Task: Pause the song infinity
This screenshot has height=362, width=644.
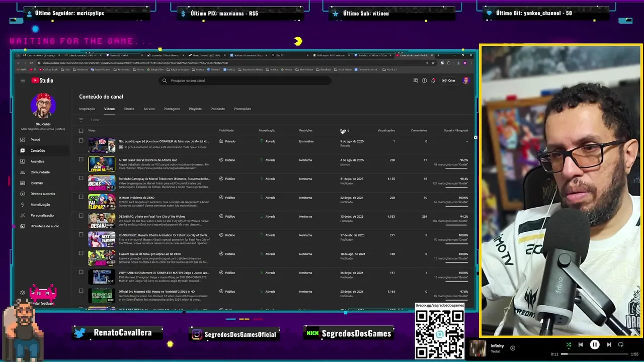Action: point(595,345)
